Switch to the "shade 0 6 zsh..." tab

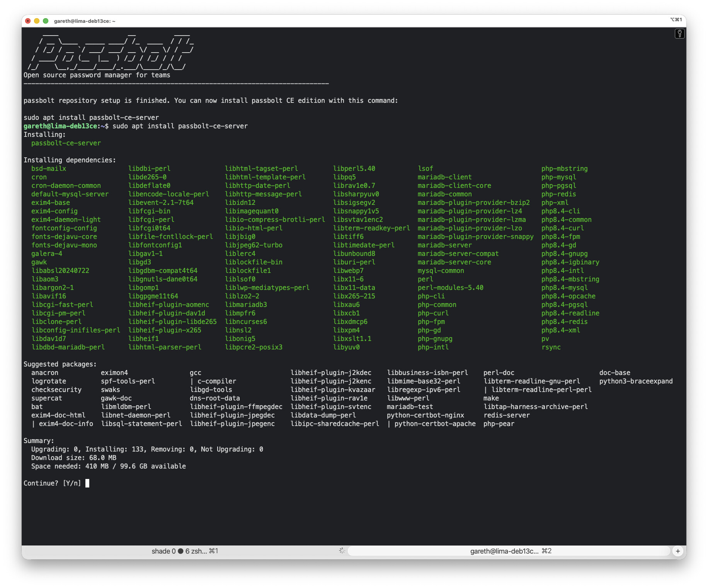185,551
